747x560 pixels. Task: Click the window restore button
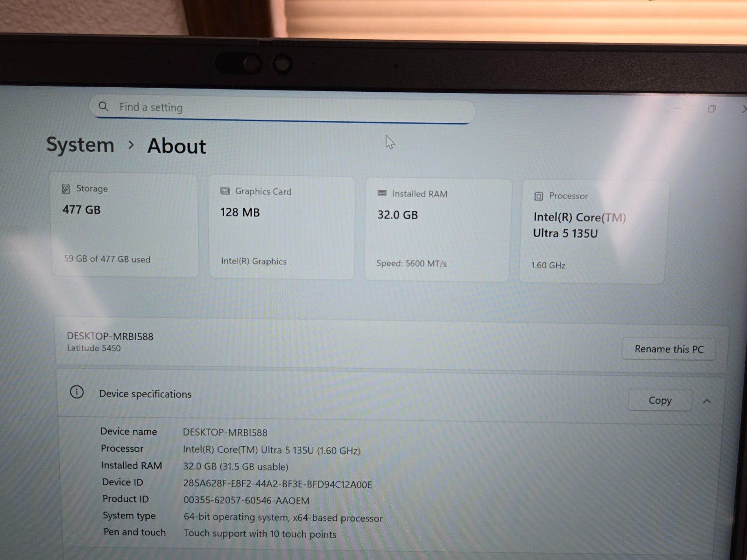(x=712, y=109)
